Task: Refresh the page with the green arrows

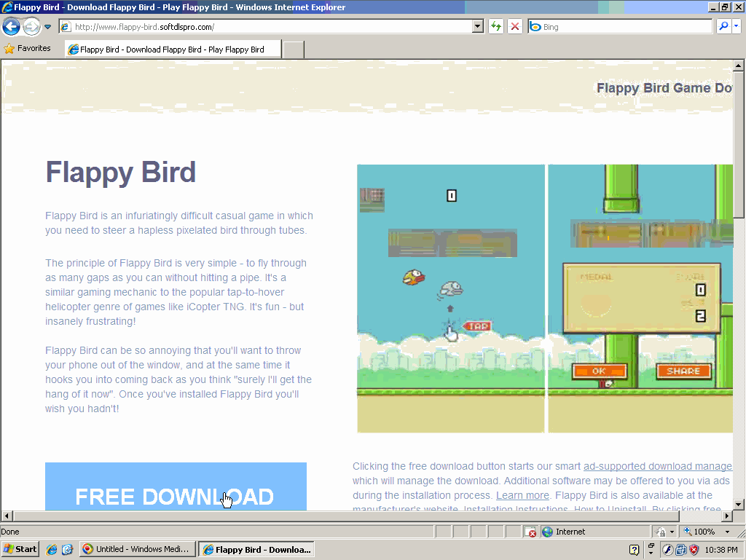Action: click(x=496, y=27)
